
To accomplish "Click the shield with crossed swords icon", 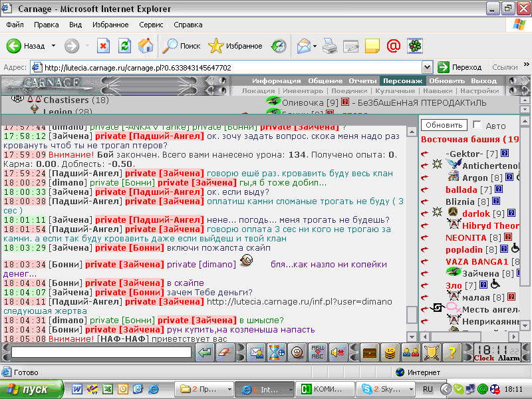I will 431,352.
